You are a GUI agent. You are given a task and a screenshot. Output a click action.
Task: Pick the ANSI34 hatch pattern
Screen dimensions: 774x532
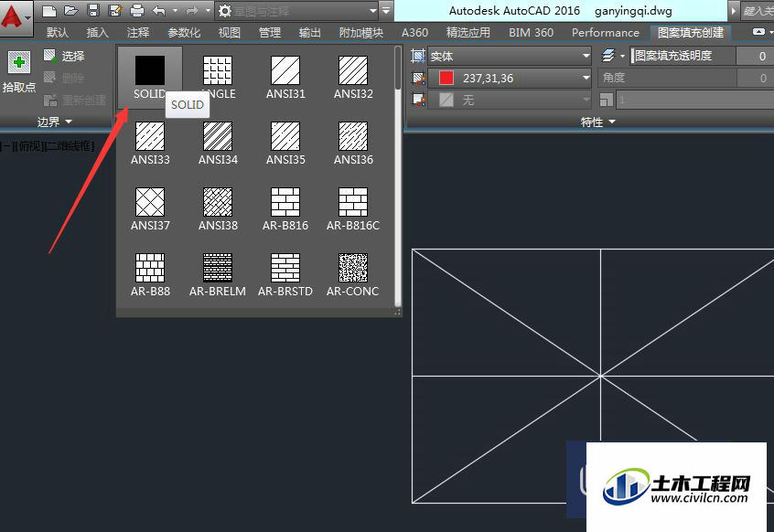pyautogui.click(x=218, y=143)
